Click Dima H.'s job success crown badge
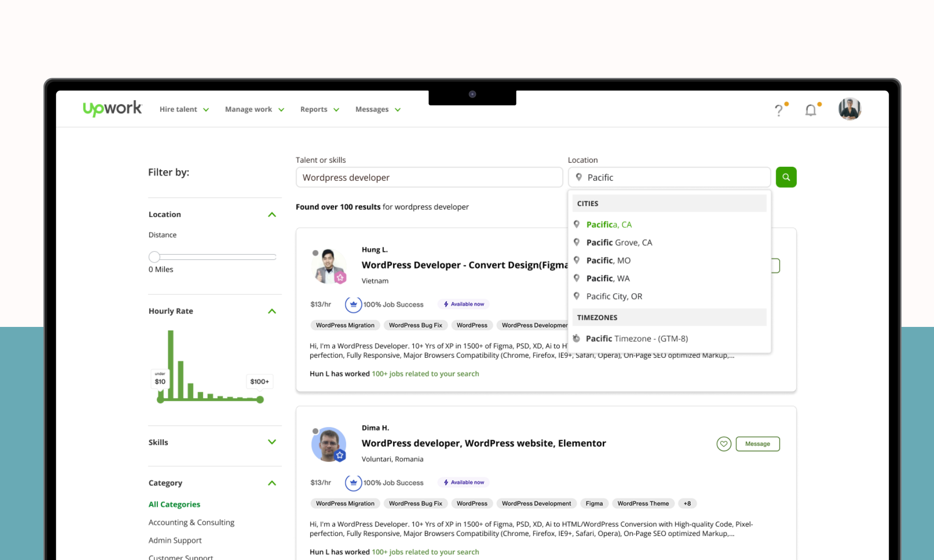The height and width of the screenshot is (560, 934). click(x=353, y=483)
